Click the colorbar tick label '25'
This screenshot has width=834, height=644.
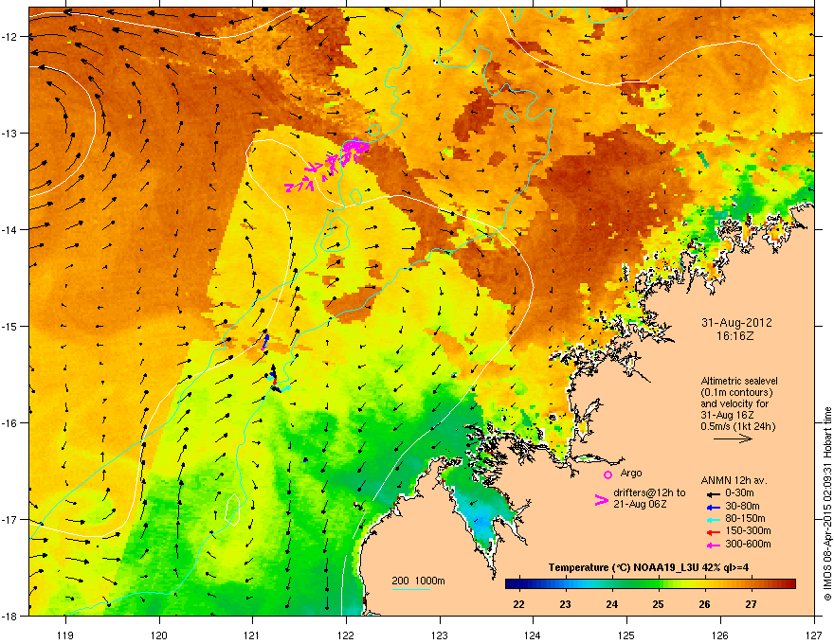coord(658,604)
